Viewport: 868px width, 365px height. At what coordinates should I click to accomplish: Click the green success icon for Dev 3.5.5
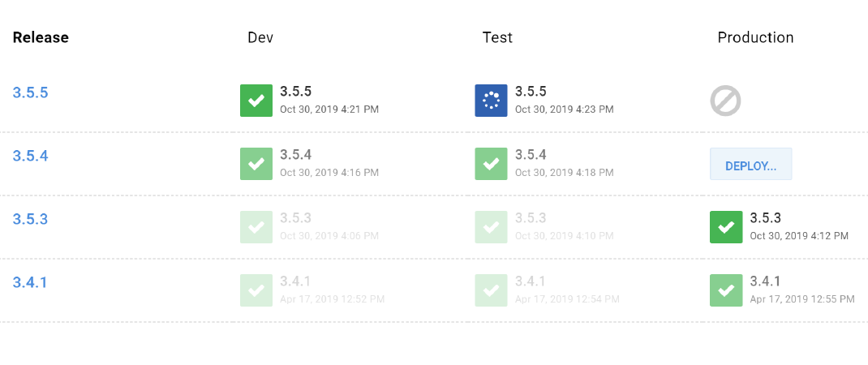256,101
